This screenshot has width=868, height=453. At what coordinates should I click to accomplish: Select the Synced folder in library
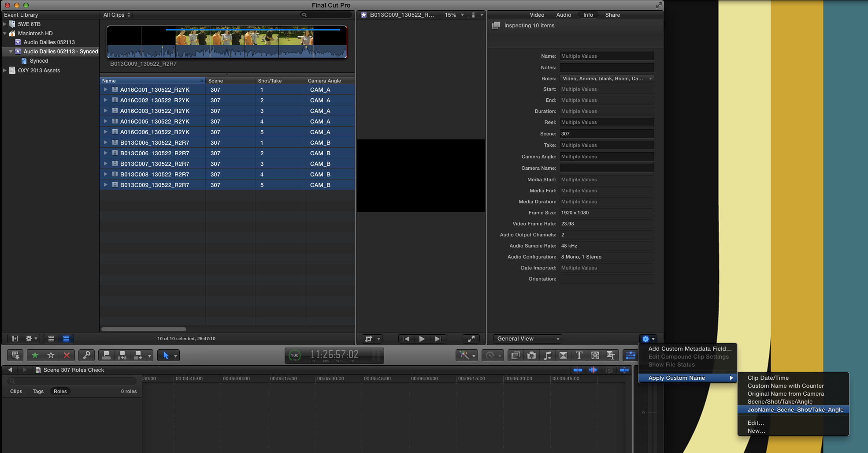click(x=39, y=61)
